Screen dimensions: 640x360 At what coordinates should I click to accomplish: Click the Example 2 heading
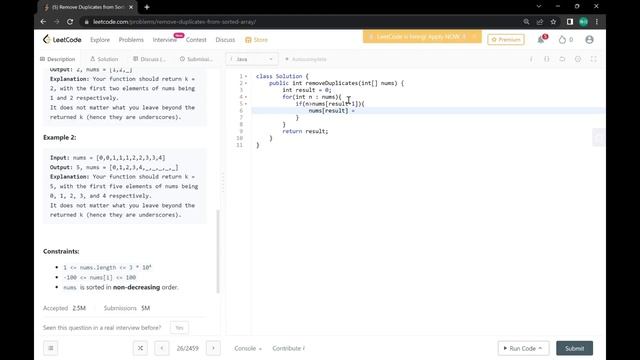click(60, 138)
